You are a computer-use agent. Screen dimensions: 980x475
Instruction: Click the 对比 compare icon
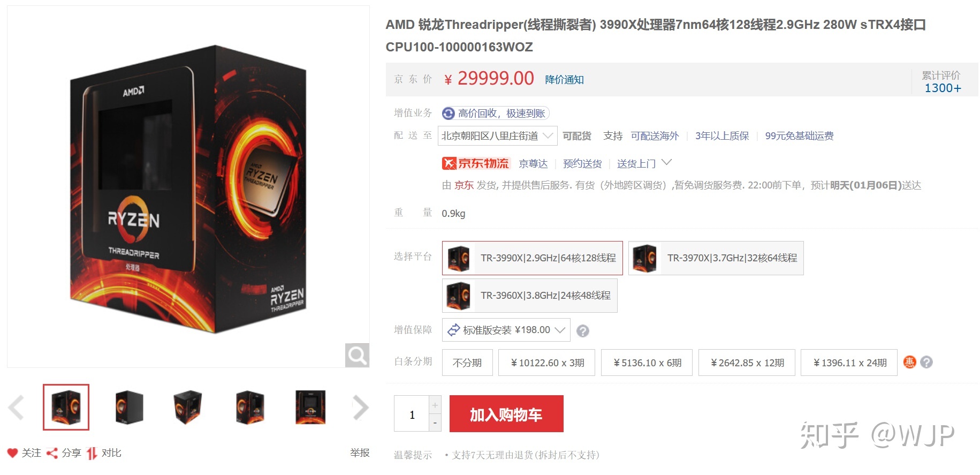92,453
